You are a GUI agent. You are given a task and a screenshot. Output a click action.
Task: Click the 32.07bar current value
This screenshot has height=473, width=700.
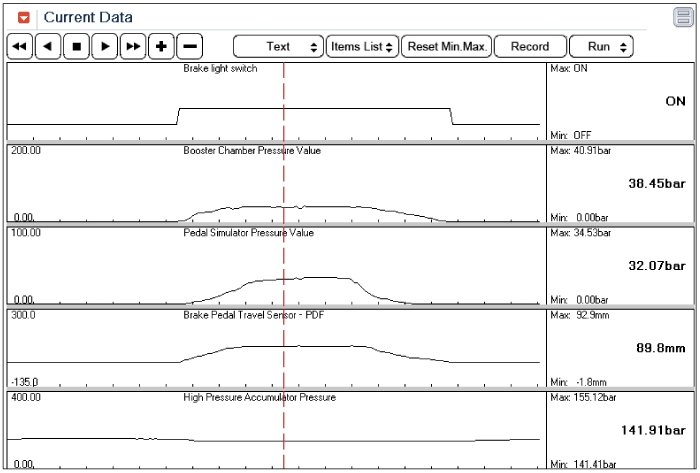(x=657, y=266)
